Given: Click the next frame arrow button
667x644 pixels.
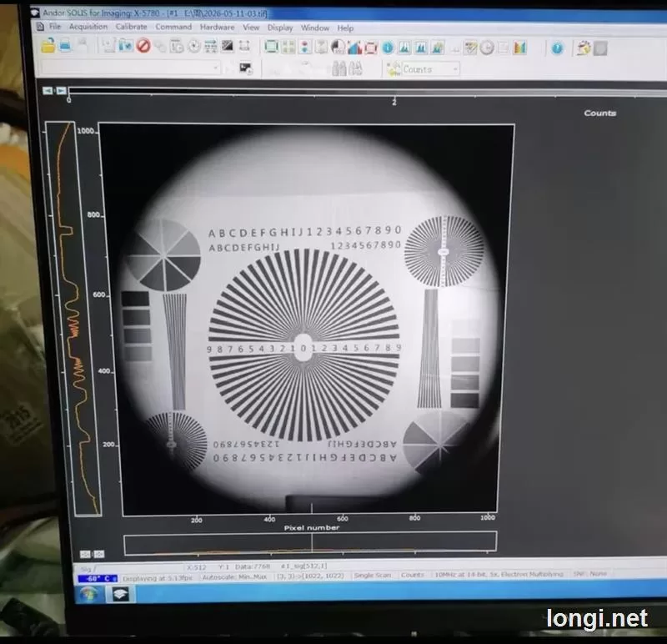Looking at the screenshot, I should (61, 91).
